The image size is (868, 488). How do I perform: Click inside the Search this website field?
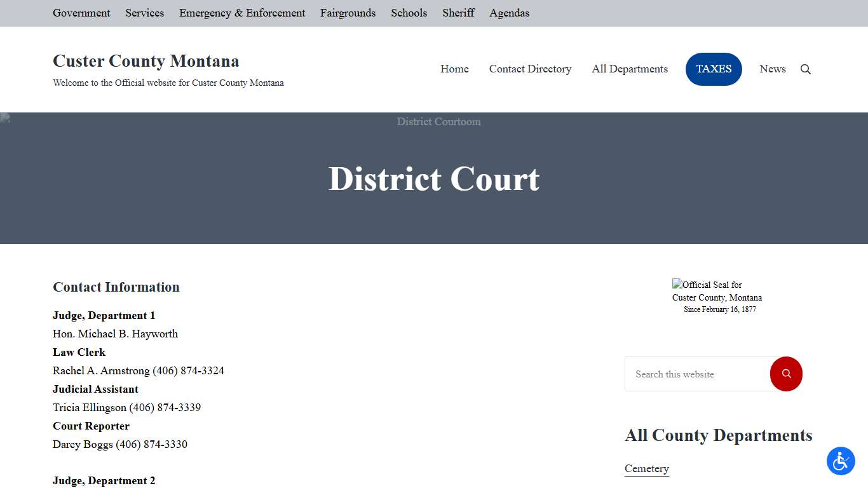pos(693,374)
